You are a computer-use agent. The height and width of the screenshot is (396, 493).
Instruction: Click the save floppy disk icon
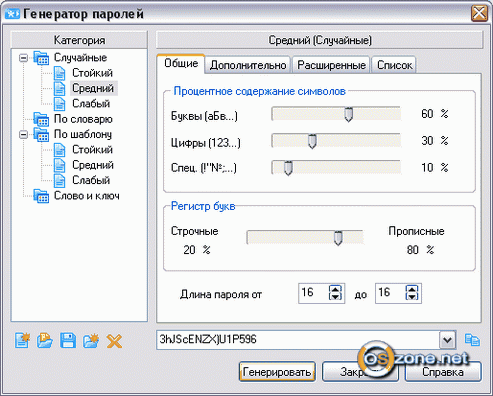(x=68, y=340)
